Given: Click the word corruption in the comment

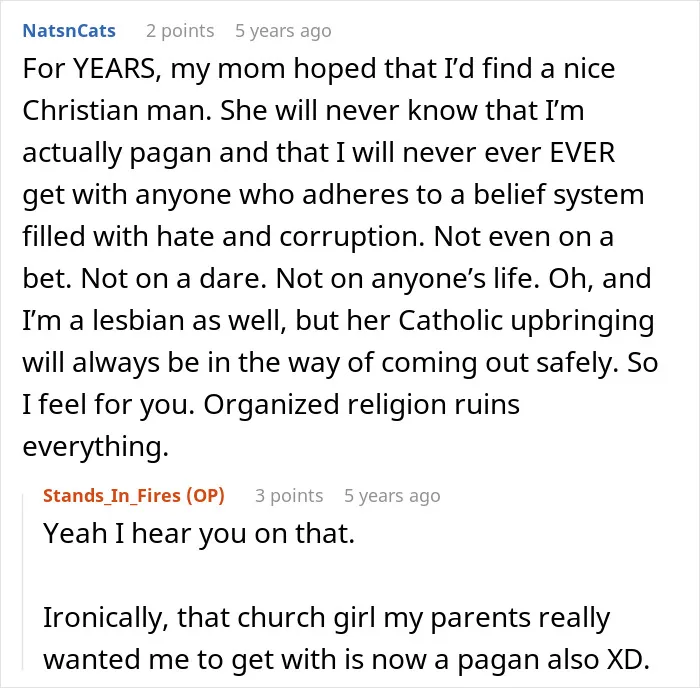Looking at the screenshot, I should 352,237.
